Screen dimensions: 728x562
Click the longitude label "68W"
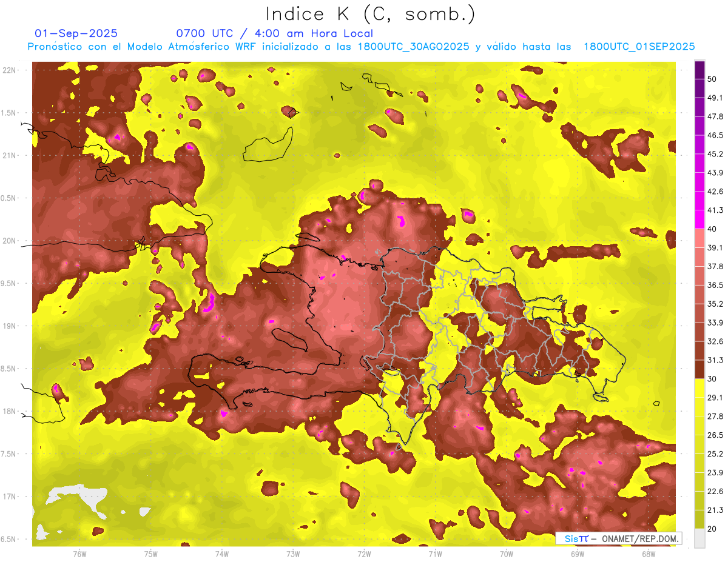tap(649, 554)
